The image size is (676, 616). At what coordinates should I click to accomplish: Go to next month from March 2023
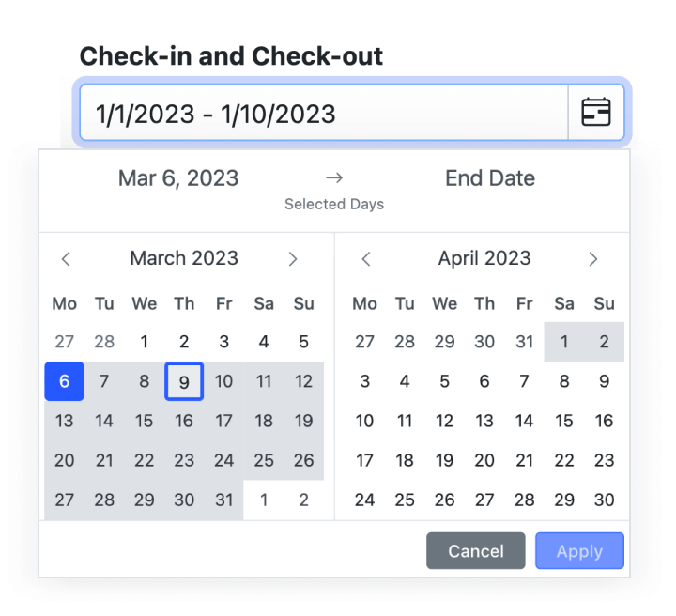(x=293, y=259)
